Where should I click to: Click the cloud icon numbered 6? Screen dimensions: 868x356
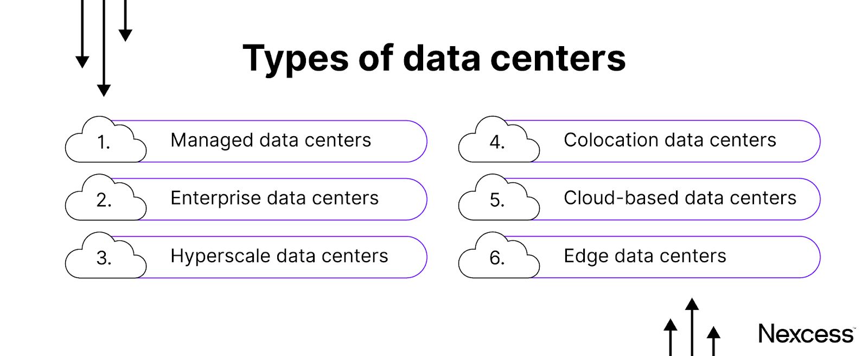499,256
